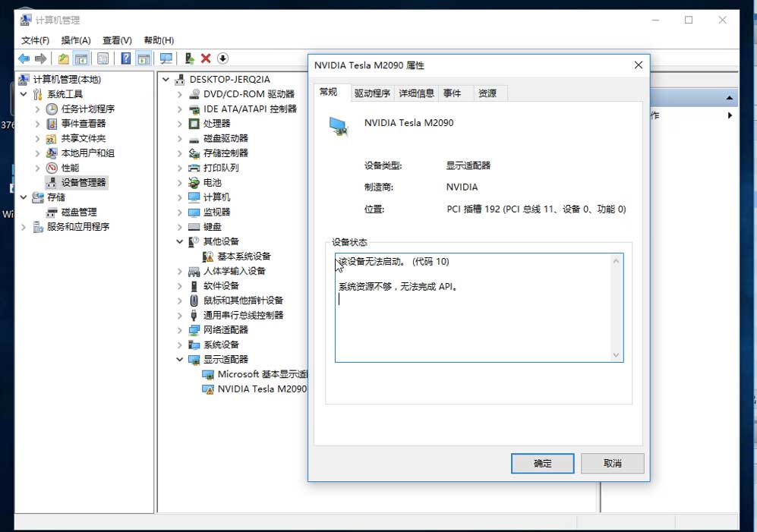
Task: Select the 监视器 category
Action: coord(216,212)
